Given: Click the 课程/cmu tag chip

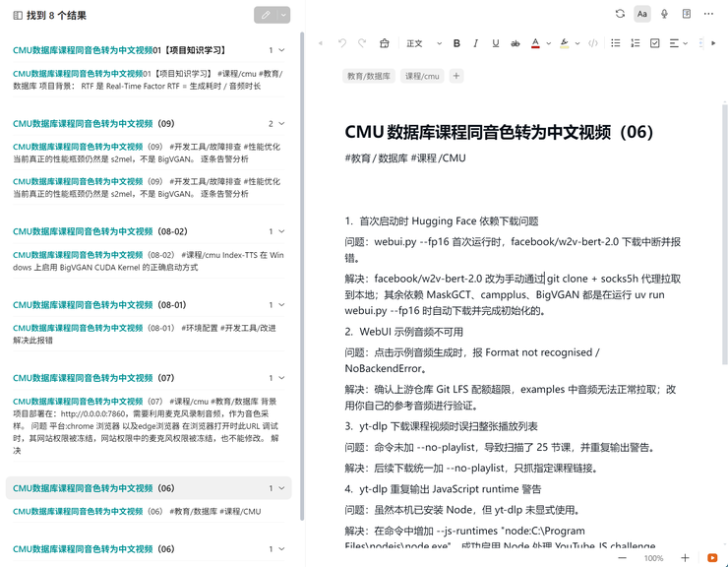Looking at the screenshot, I should pyautogui.click(x=422, y=76).
